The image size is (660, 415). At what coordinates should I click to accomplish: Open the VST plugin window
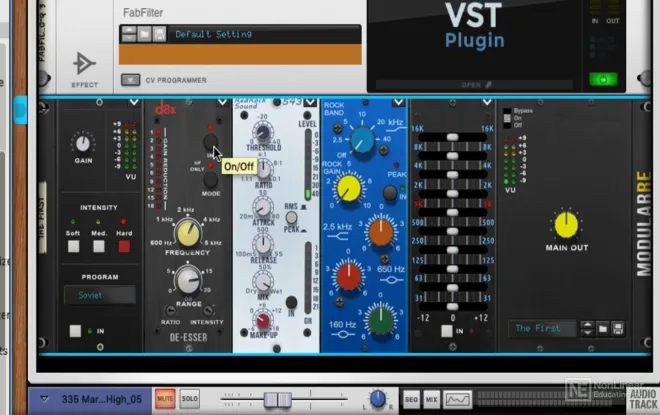tap(475, 85)
